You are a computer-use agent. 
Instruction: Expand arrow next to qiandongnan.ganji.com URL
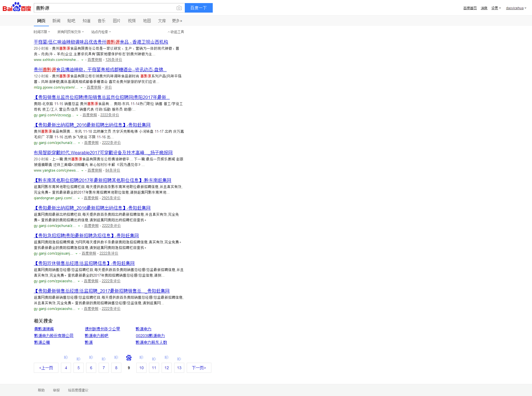click(79, 198)
